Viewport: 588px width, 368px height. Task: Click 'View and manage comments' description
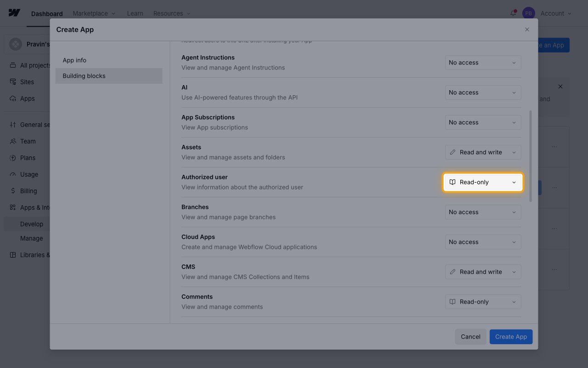click(x=222, y=307)
